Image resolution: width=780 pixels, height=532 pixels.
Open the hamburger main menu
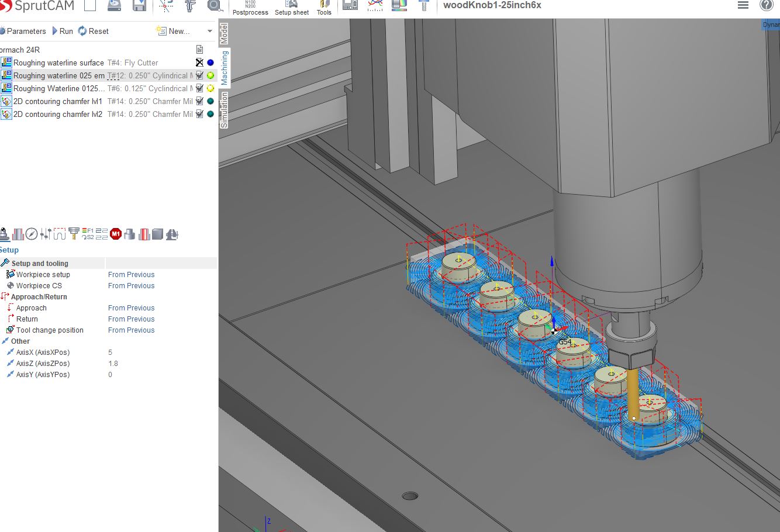(x=743, y=5)
